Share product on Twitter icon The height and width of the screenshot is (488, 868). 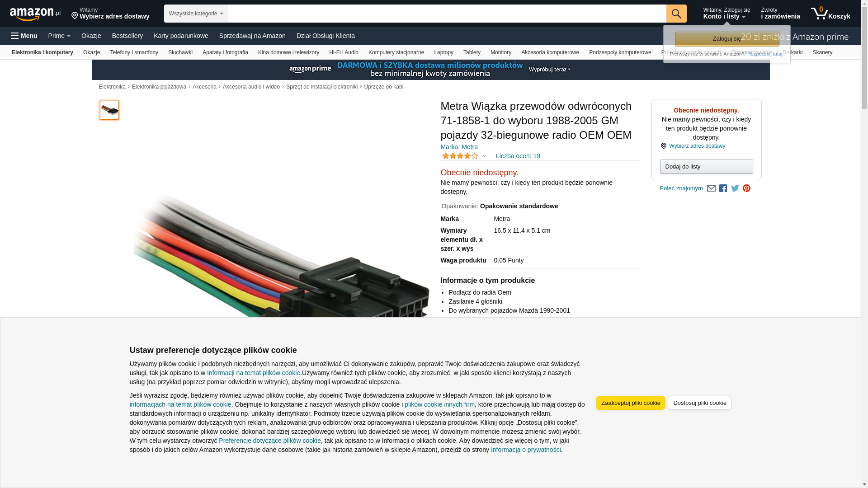click(735, 188)
